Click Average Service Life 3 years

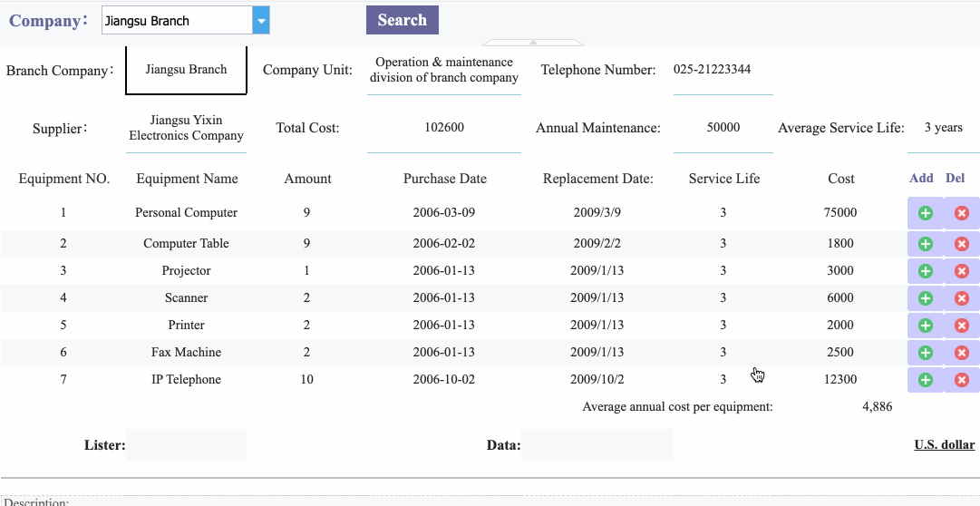click(x=943, y=128)
